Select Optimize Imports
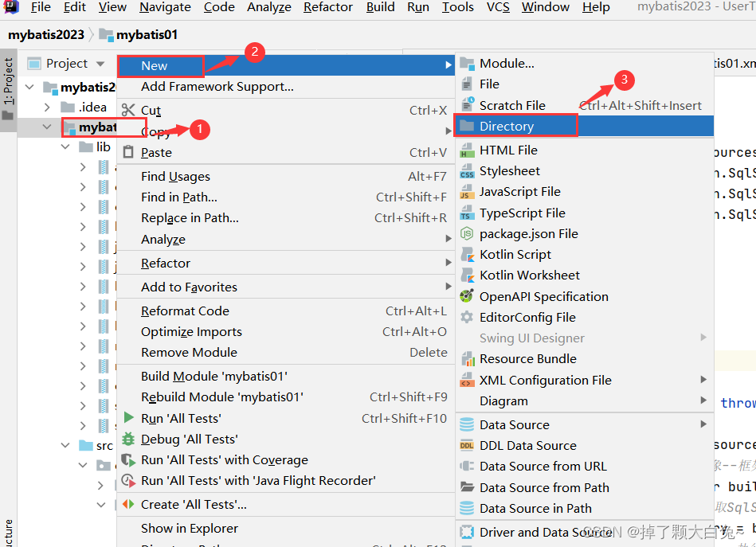The image size is (756, 547). [x=286, y=331]
